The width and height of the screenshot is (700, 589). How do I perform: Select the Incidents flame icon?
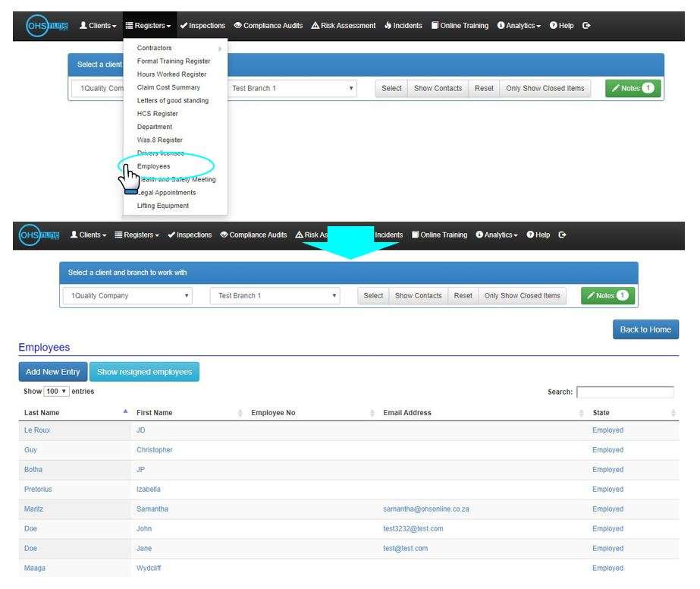click(387, 25)
